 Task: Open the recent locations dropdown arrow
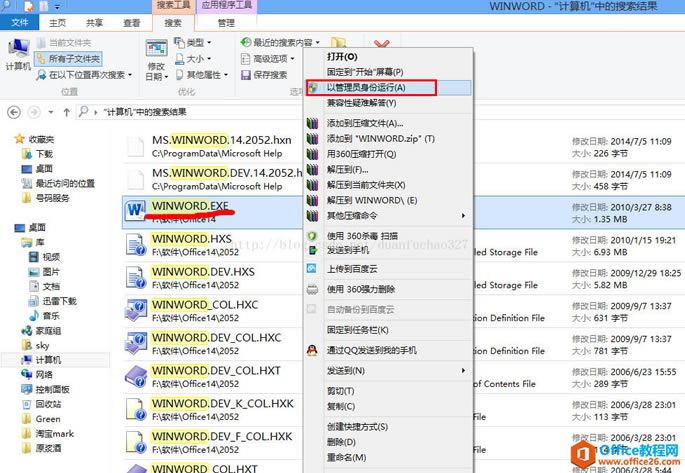pos(51,112)
